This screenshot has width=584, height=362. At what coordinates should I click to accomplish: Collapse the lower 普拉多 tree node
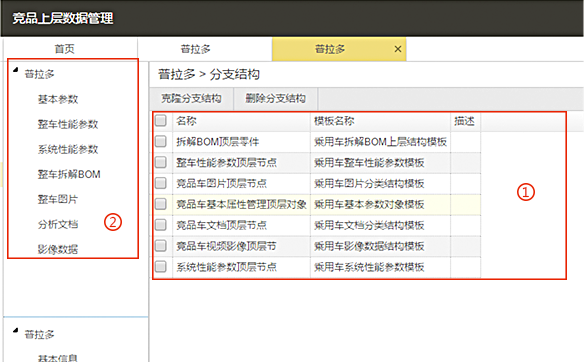(16, 330)
